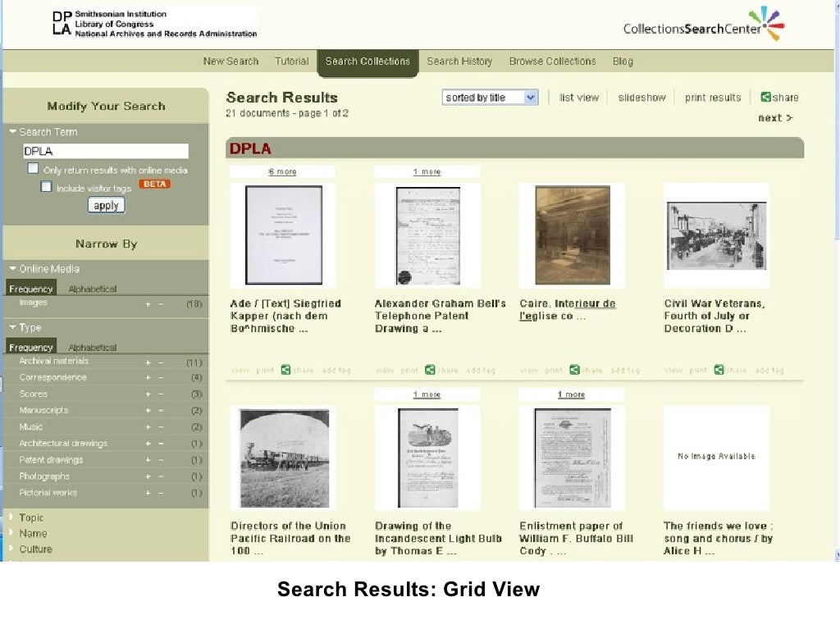
Task: Select Alphabetical tab under Type
Action: [x=92, y=347]
